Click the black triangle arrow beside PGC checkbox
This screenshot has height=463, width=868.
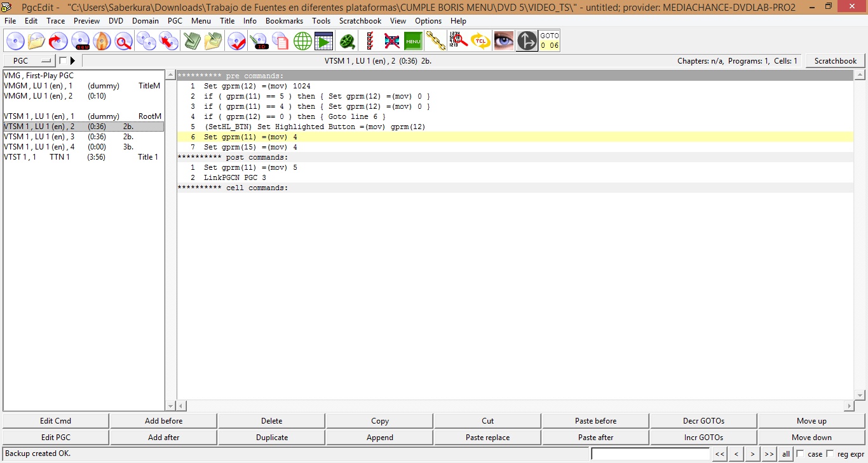click(x=72, y=61)
